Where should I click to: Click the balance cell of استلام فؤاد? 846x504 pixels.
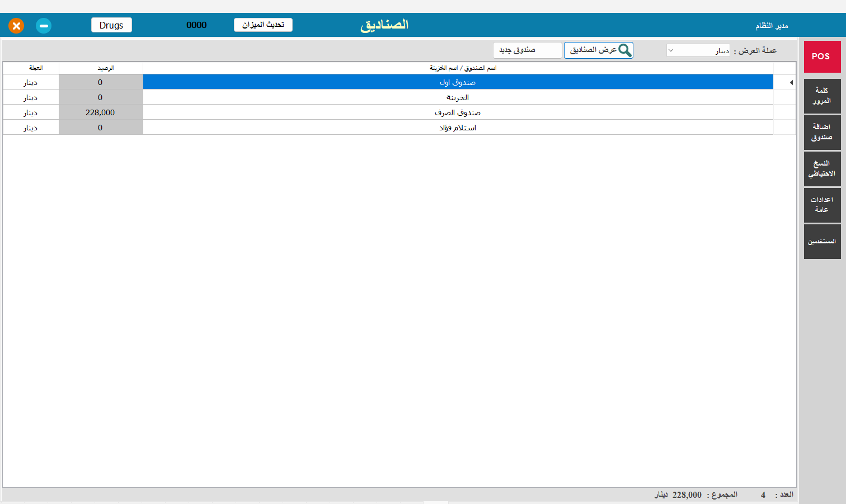click(101, 128)
